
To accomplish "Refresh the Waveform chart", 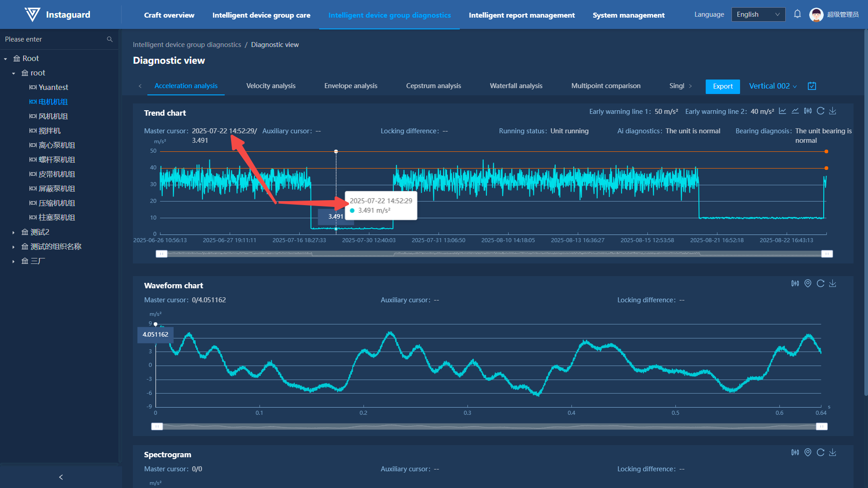I will (821, 283).
